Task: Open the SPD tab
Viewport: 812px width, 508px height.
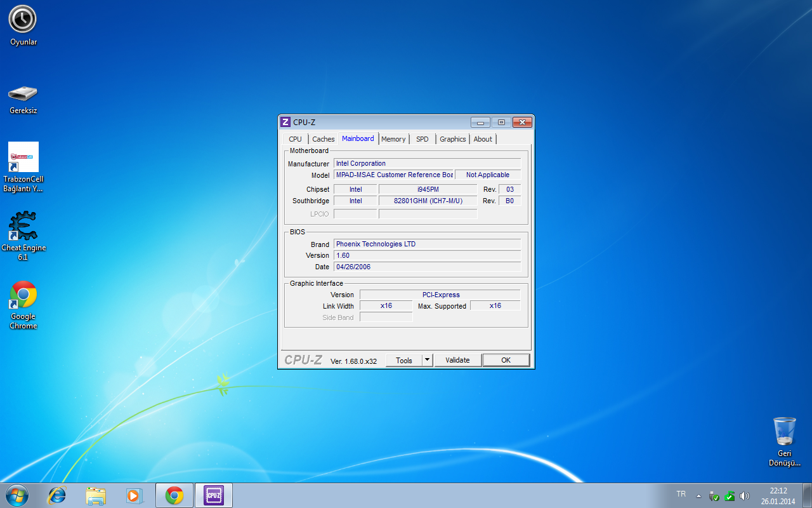Action: (x=422, y=139)
